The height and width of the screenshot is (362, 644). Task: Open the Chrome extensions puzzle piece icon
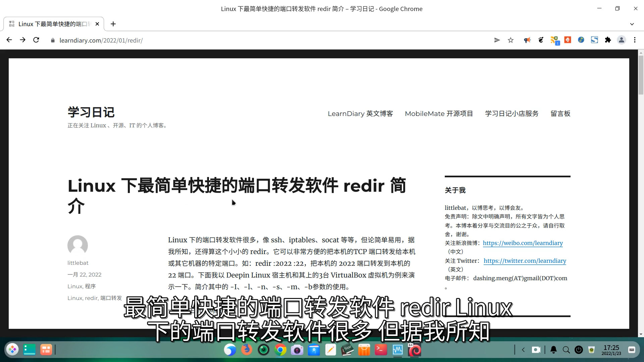click(608, 40)
